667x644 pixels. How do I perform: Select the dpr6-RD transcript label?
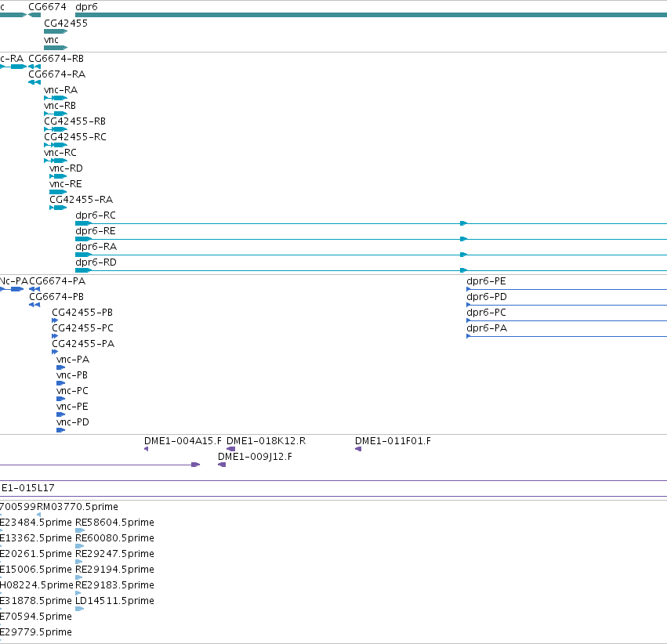[x=96, y=263]
